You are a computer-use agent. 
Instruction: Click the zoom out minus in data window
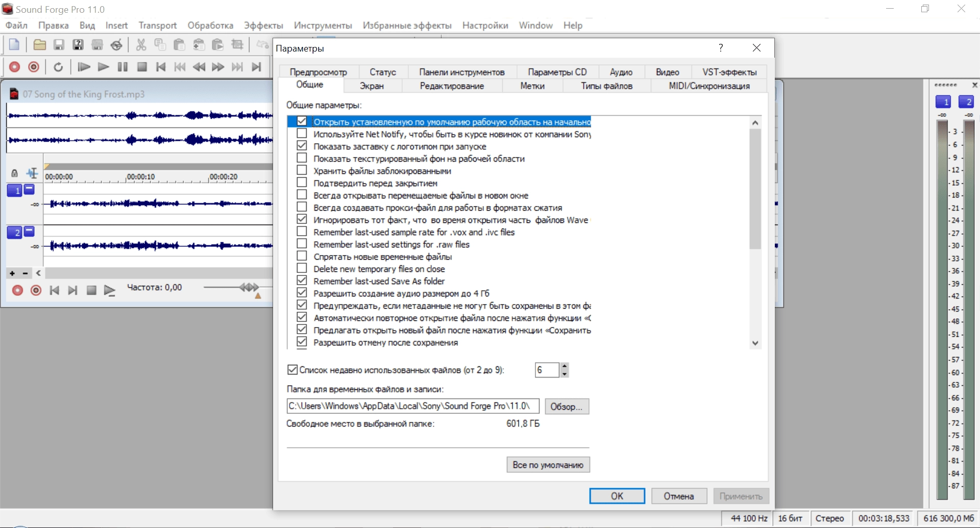[x=25, y=273]
